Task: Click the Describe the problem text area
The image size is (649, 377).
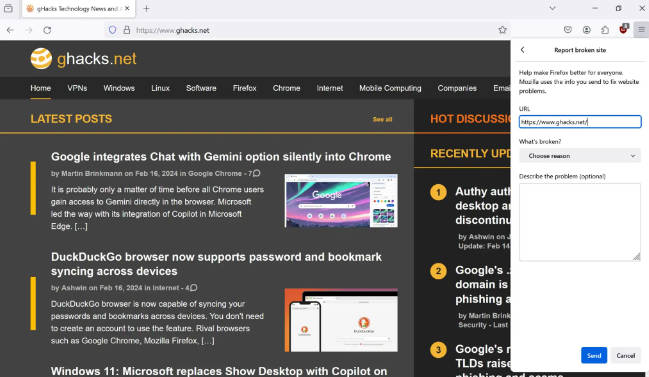Action: [x=580, y=222]
